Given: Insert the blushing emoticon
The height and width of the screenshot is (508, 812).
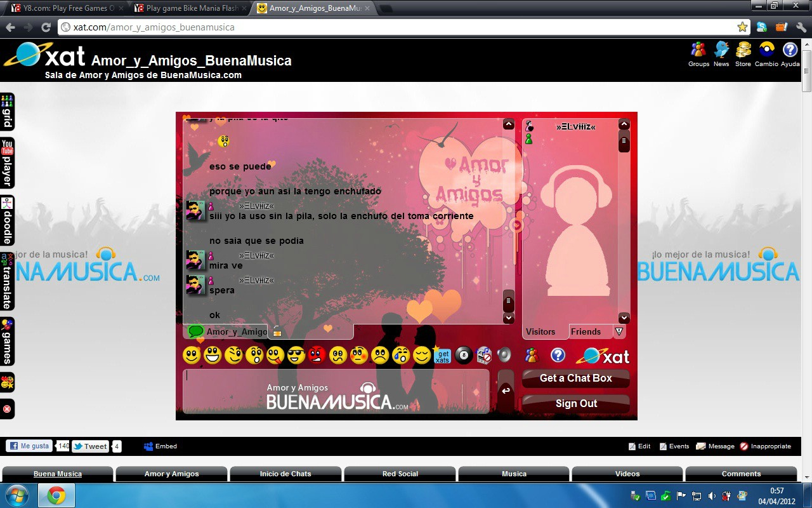Looking at the screenshot, I should coord(359,355).
